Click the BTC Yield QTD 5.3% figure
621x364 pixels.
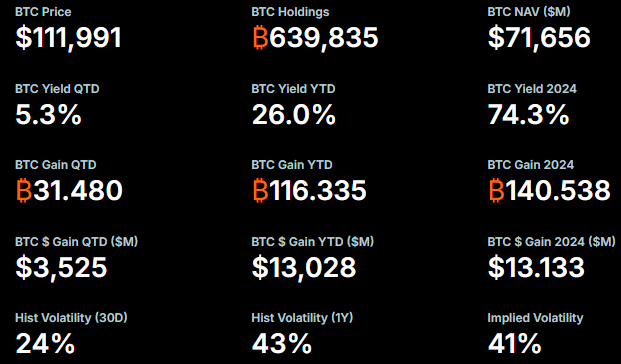point(48,114)
